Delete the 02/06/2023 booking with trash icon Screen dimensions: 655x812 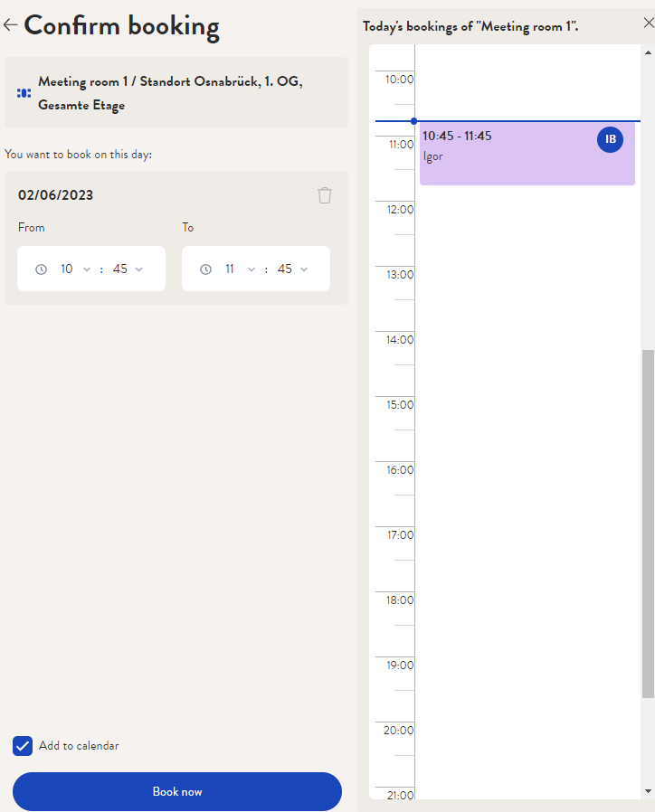pos(325,195)
